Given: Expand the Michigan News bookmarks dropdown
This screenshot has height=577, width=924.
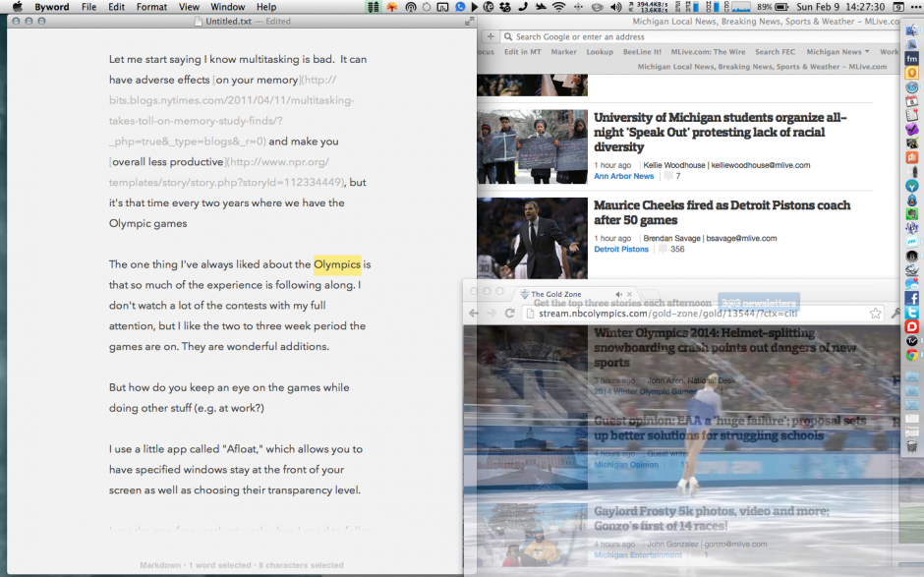Looking at the screenshot, I should click(837, 52).
